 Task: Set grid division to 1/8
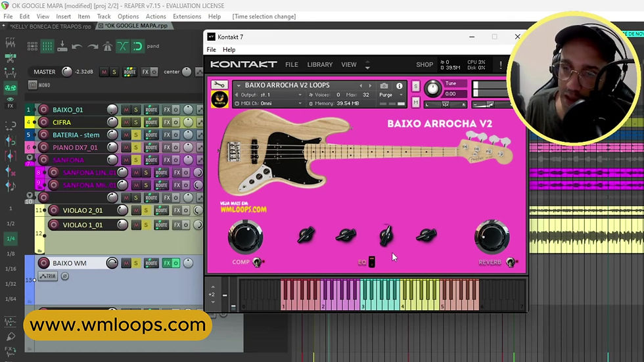11,254
